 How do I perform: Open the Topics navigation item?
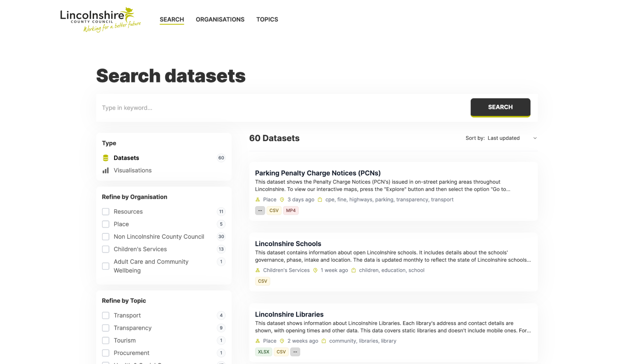[x=267, y=19]
